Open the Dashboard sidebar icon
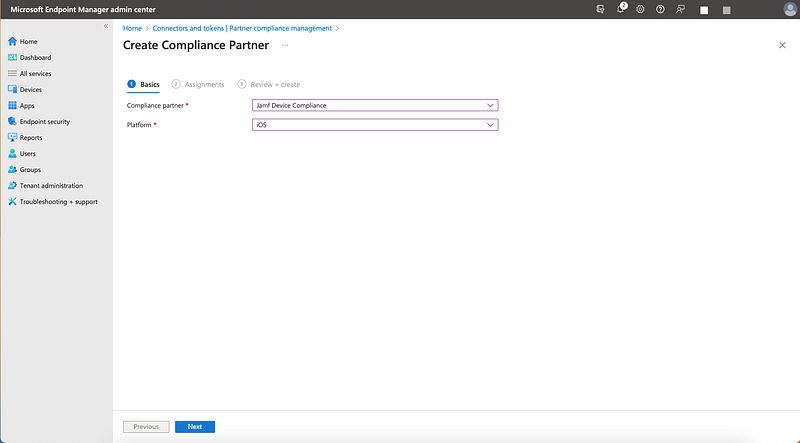This screenshot has height=443, width=800. pyautogui.click(x=12, y=57)
